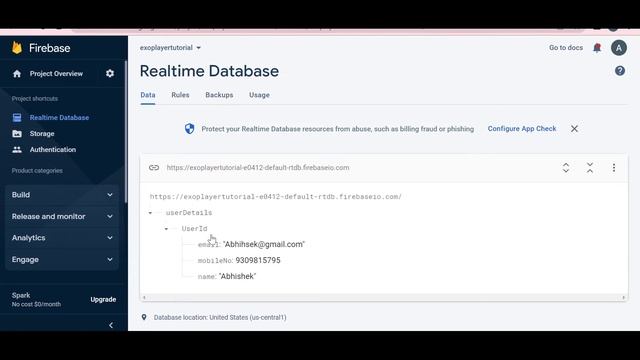This screenshot has height=360, width=640.
Task: Collapse all database nodes
Action: pyautogui.click(x=590, y=168)
